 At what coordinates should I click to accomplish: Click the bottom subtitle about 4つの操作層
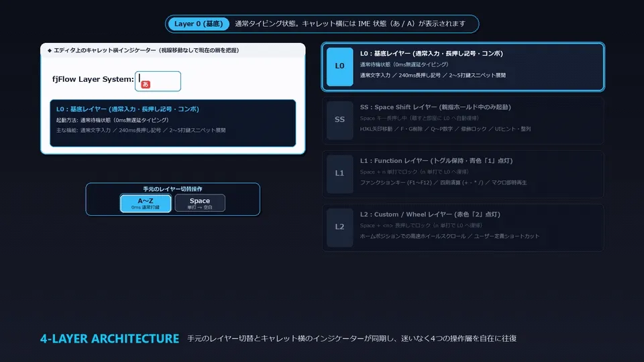click(x=352, y=339)
